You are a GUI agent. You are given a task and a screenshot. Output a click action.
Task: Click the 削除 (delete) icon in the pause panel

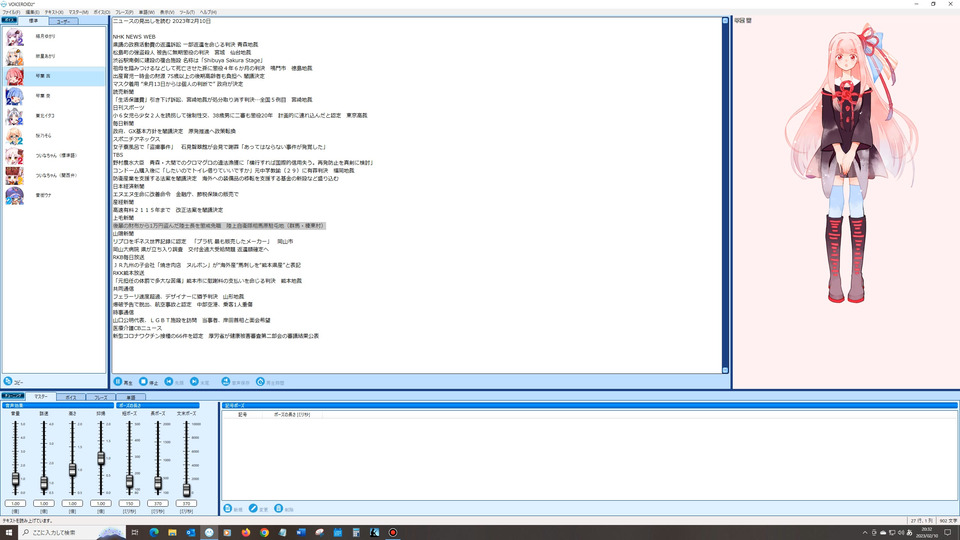coord(279,508)
